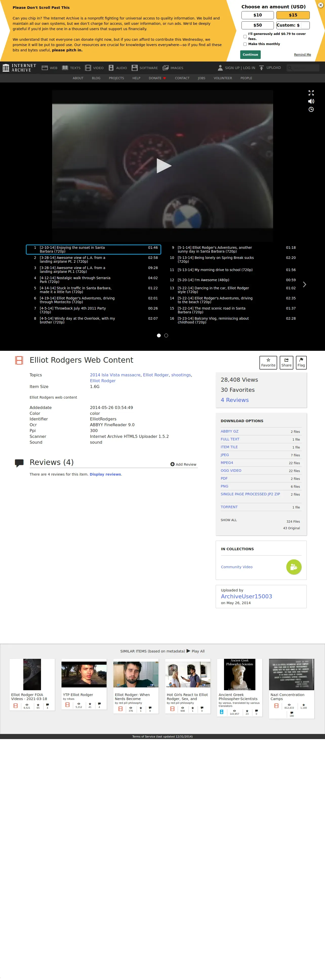Toggle the volume speaker icon
This screenshot has height=980, width=325.
[311, 101]
